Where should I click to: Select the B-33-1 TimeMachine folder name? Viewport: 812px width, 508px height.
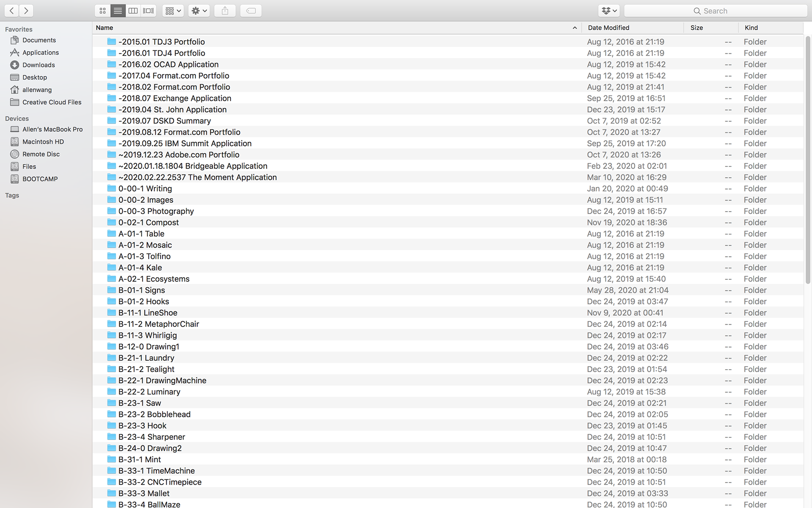(156, 471)
